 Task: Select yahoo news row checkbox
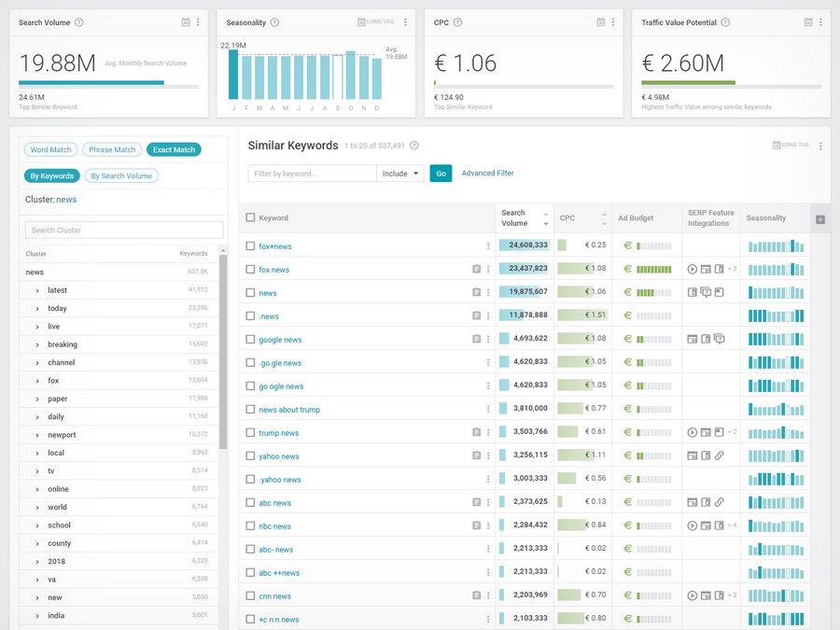250,455
